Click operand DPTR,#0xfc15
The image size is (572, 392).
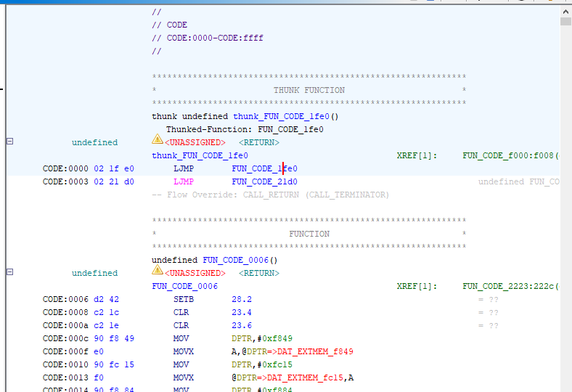click(x=262, y=365)
